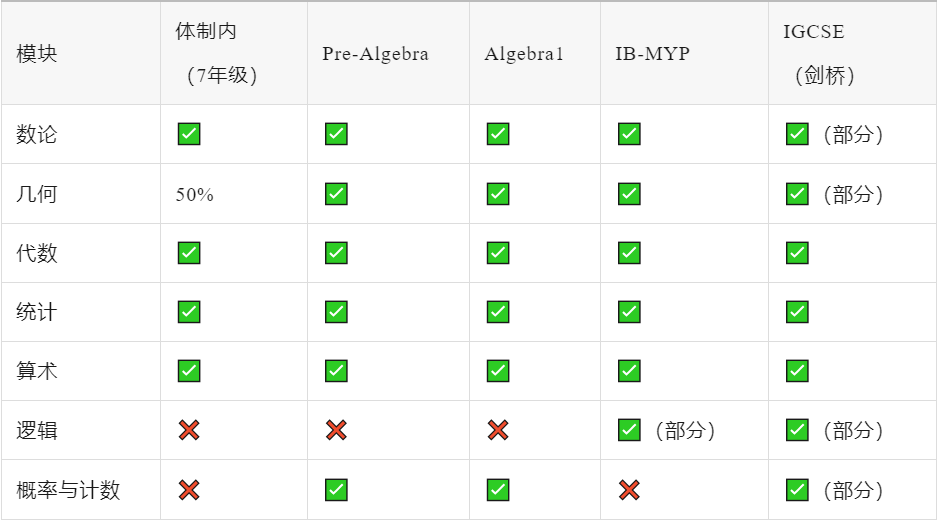
Task: Click the IGCSE（剑桥）column header
Action: 815,54
